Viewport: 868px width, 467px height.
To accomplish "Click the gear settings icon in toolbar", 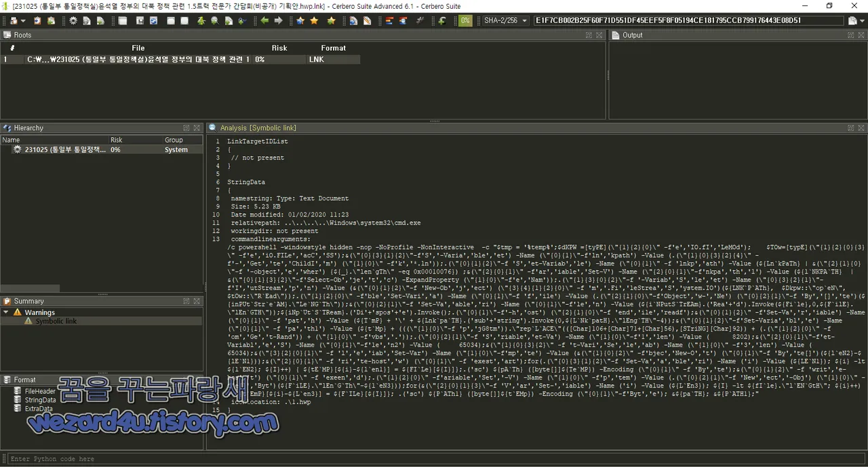I will [x=73, y=20].
